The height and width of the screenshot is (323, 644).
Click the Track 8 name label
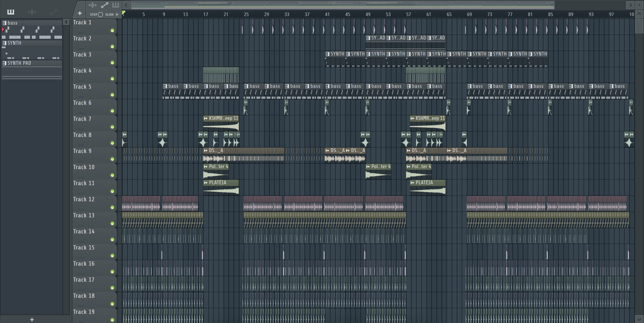pyautogui.click(x=82, y=135)
